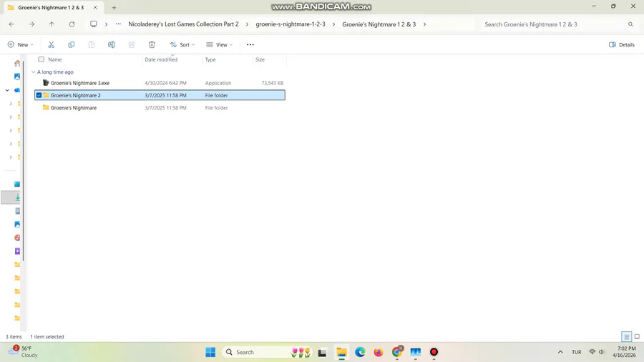The width and height of the screenshot is (644, 362).
Task: Click the Share icon
Action: 132,45
